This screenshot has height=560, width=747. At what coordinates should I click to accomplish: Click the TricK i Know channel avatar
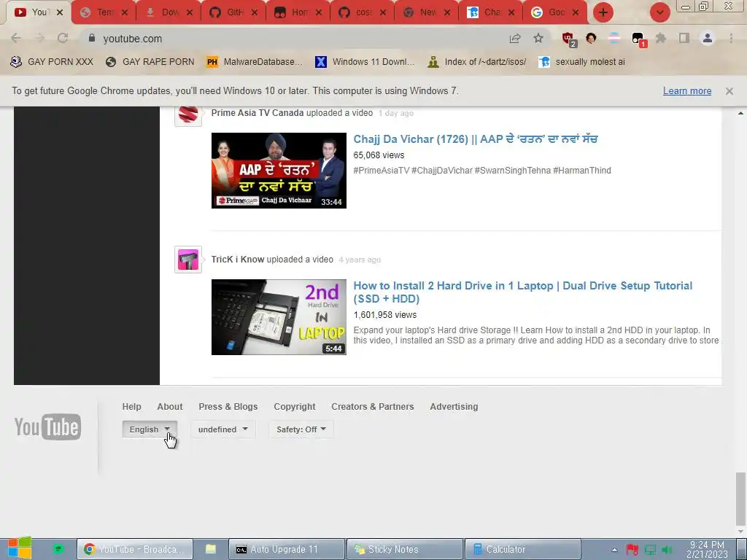coord(188,260)
